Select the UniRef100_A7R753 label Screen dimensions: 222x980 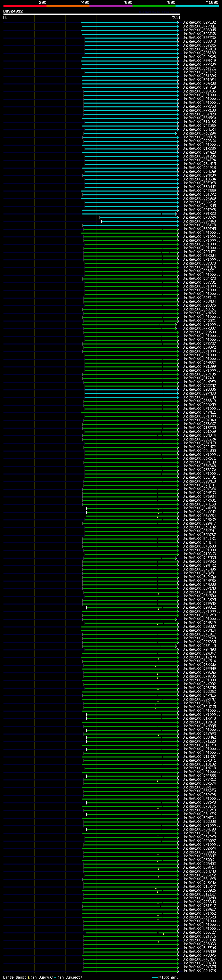(x=199, y=106)
